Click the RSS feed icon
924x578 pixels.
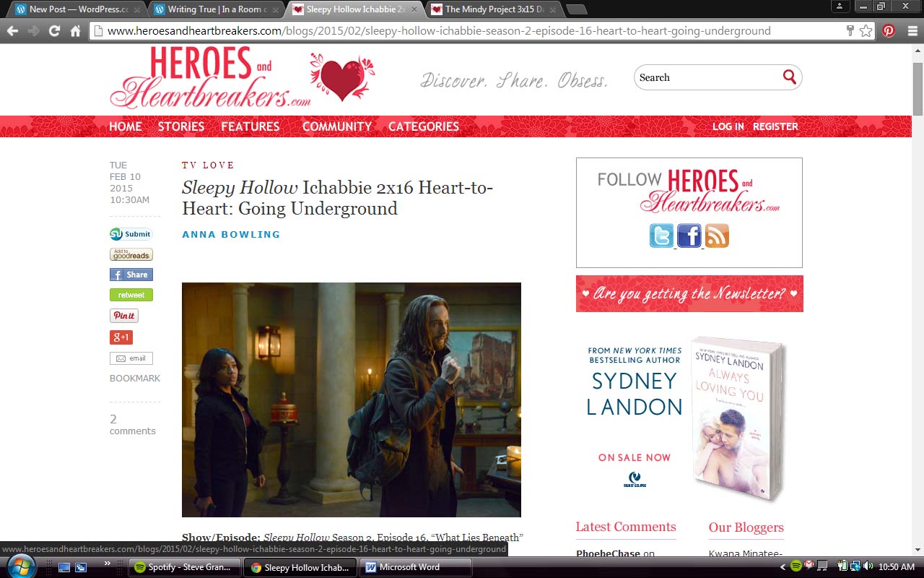(717, 236)
